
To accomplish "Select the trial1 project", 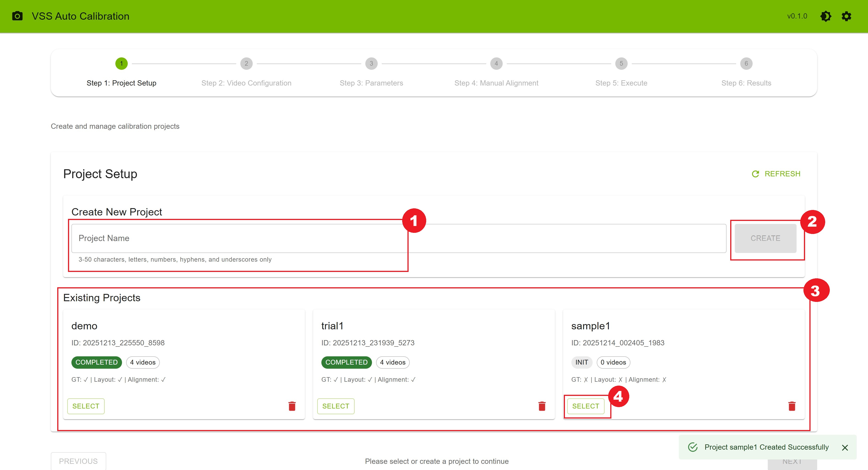I will click(x=336, y=406).
